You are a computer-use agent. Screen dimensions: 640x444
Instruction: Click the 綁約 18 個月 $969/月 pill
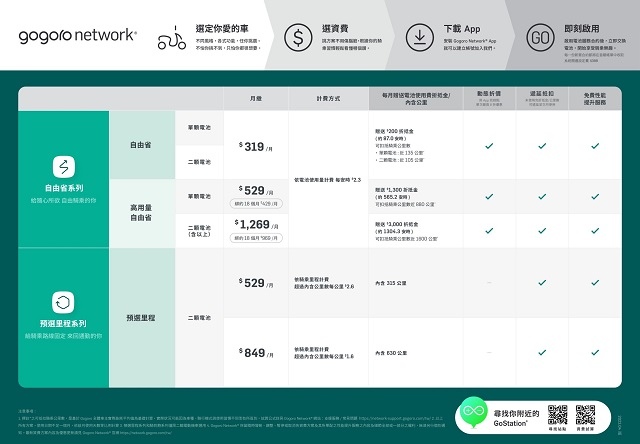tap(256, 238)
